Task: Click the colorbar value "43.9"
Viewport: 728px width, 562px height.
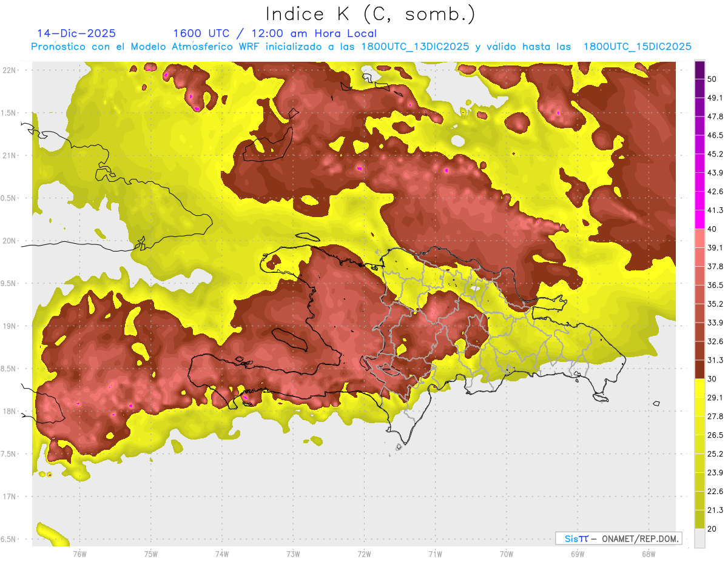Action: (715, 173)
